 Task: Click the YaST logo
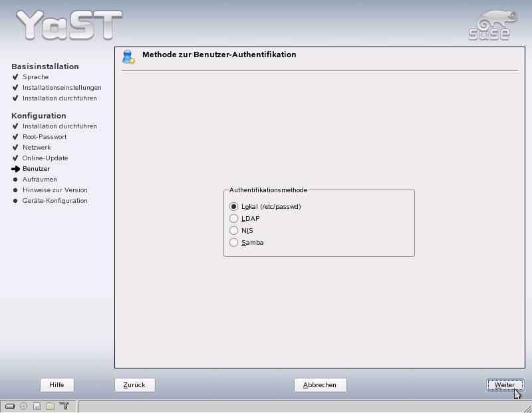(x=68, y=25)
